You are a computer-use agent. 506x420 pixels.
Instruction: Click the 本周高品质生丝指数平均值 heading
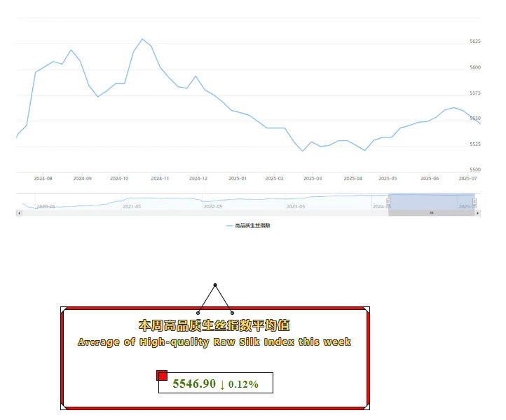(214, 326)
